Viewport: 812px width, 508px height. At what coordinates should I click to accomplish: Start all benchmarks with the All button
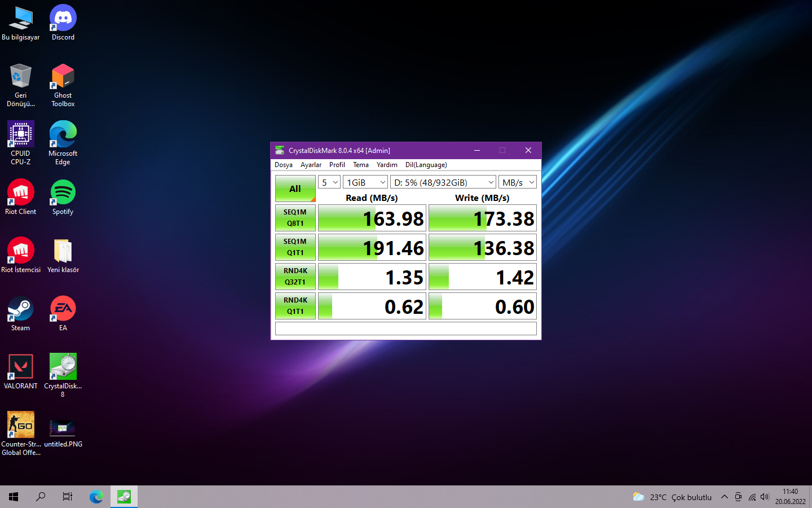tap(295, 189)
